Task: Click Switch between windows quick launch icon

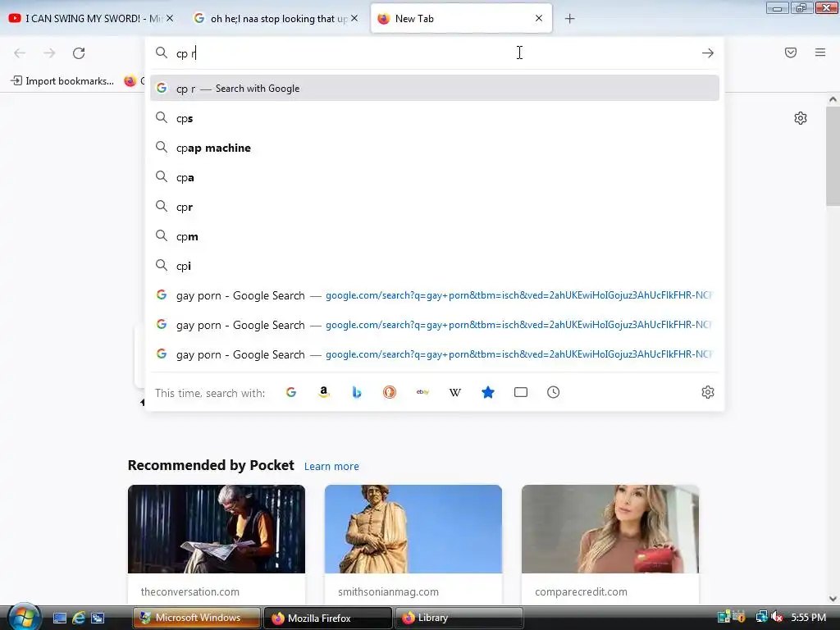Action: click(98, 618)
